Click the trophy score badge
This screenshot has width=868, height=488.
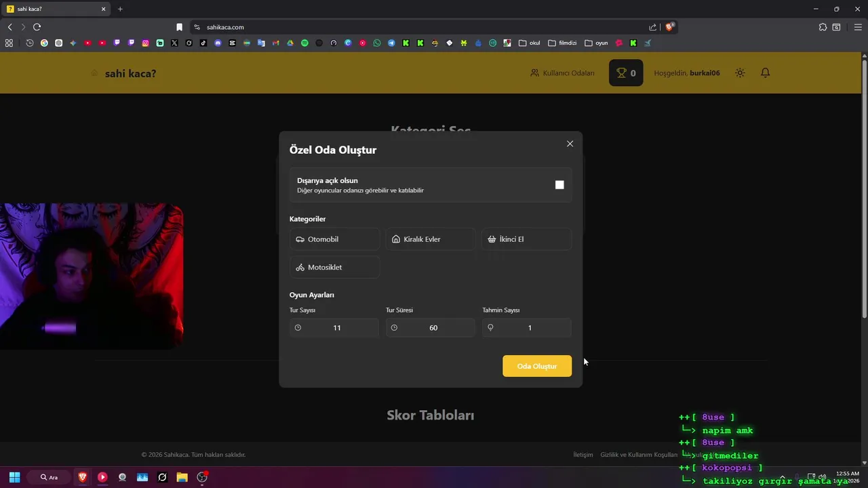(x=626, y=73)
